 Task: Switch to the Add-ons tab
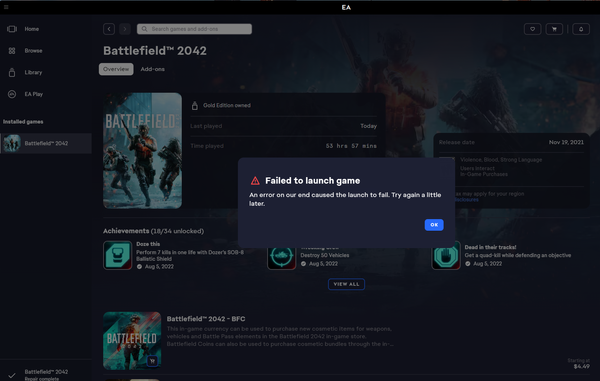click(x=152, y=69)
